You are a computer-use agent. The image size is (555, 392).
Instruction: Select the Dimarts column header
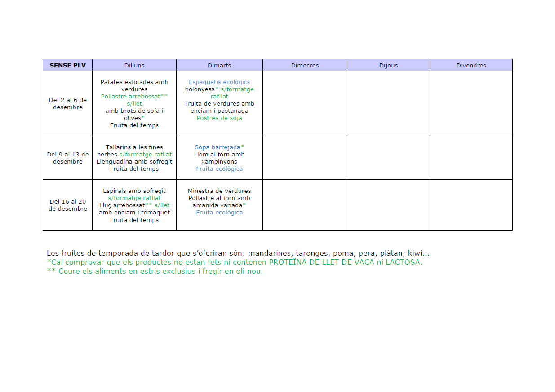(x=219, y=65)
